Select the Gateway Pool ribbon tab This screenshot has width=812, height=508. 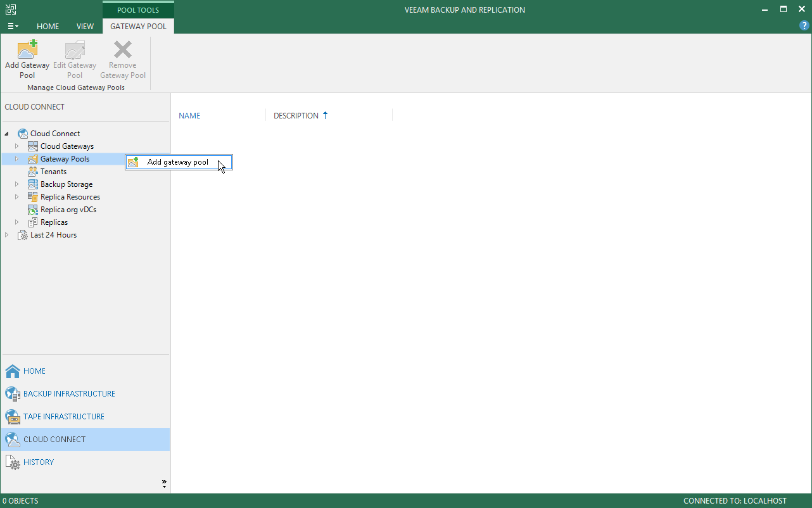point(138,26)
